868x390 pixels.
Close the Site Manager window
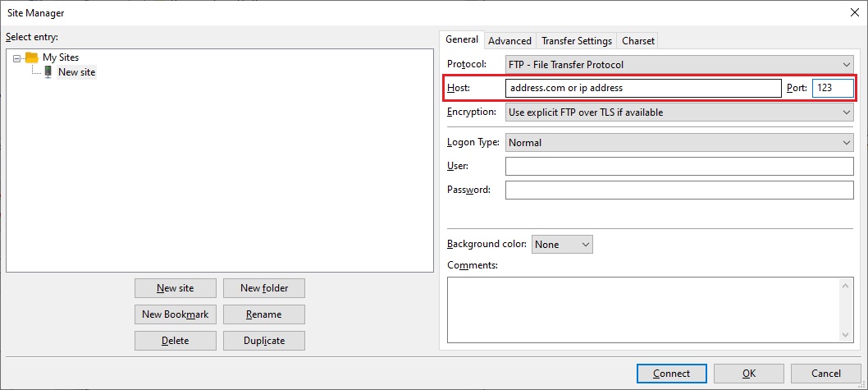[851, 12]
